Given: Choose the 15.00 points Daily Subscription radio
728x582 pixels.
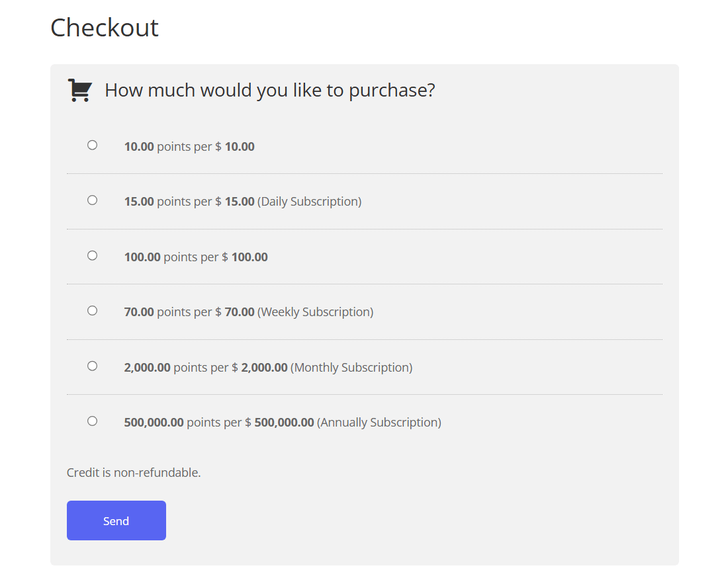Looking at the screenshot, I should [92, 200].
